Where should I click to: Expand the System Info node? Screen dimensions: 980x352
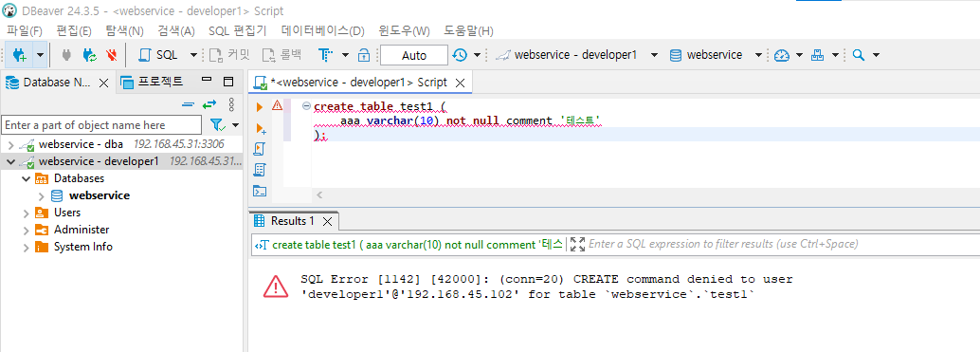[x=26, y=247]
